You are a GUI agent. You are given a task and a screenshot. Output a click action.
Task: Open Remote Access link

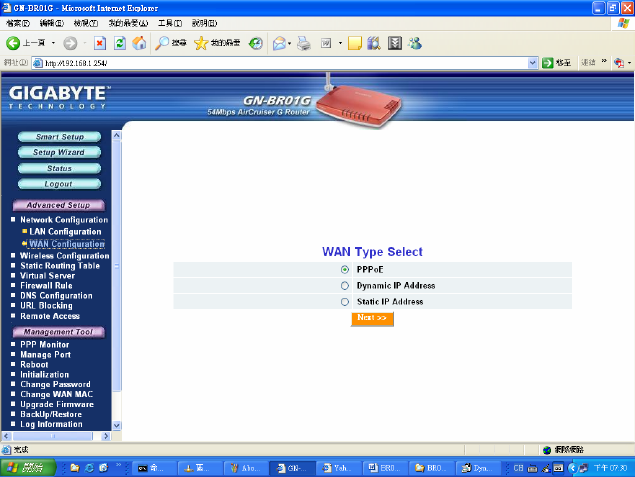tap(50, 316)
